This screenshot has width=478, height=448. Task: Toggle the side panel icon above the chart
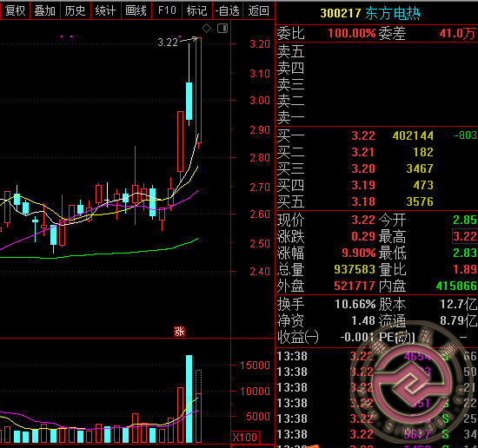tap(222, 29)
